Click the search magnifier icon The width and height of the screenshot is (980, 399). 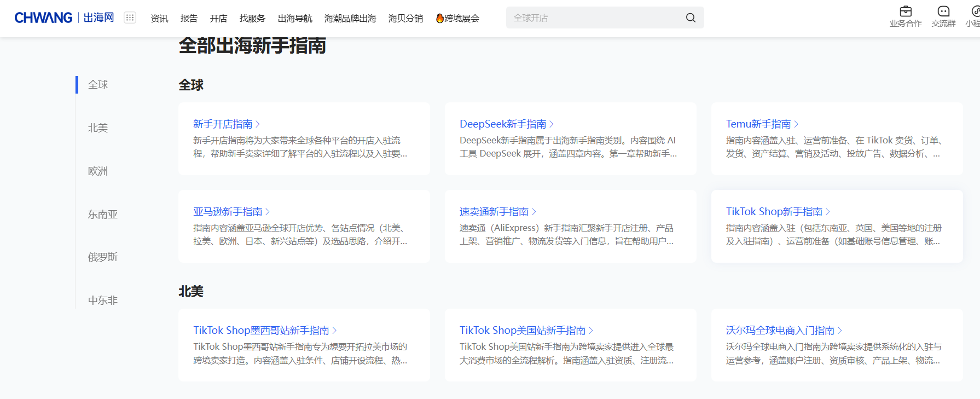point(691,18)
